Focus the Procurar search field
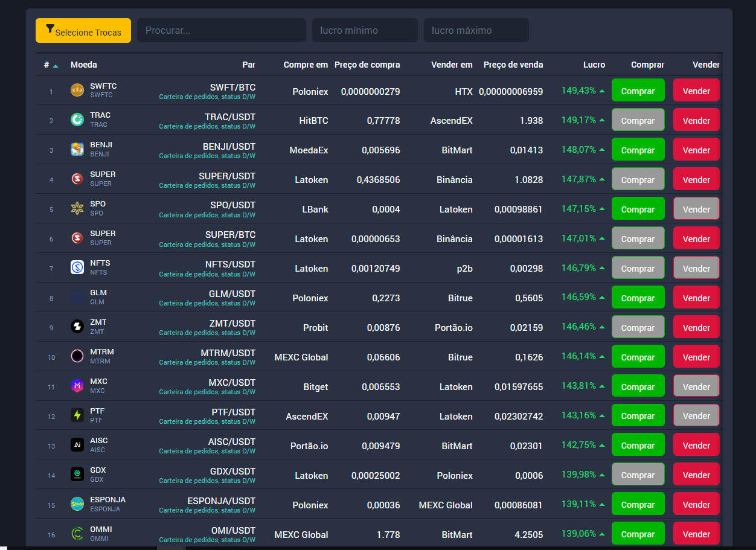Viewport: 756px width, 550px height. point(221,30)
